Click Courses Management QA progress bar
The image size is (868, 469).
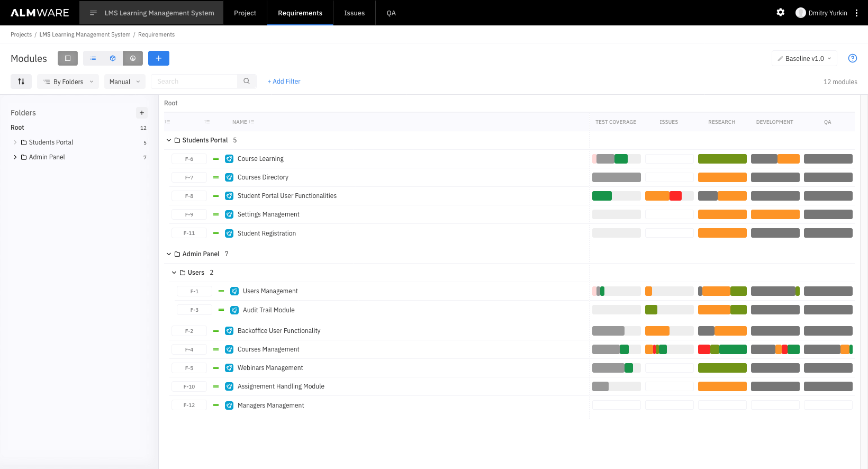pyautogui.click(x=828, y=349)
